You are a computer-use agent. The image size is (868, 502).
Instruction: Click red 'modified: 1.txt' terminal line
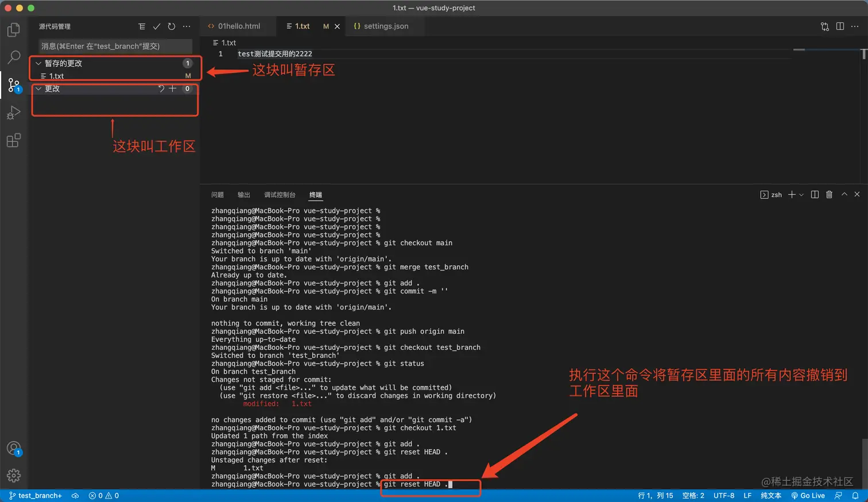pos(277,404)
